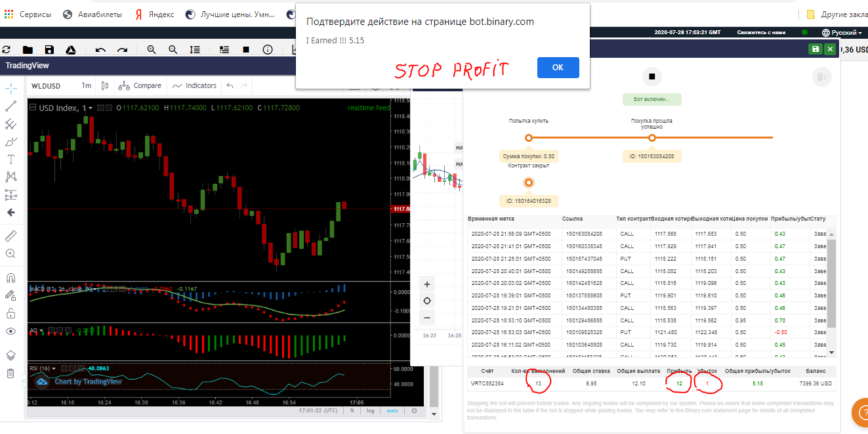868x434 pixels.
Task: Open the chart patterns tool
Action: click(11, 177)
